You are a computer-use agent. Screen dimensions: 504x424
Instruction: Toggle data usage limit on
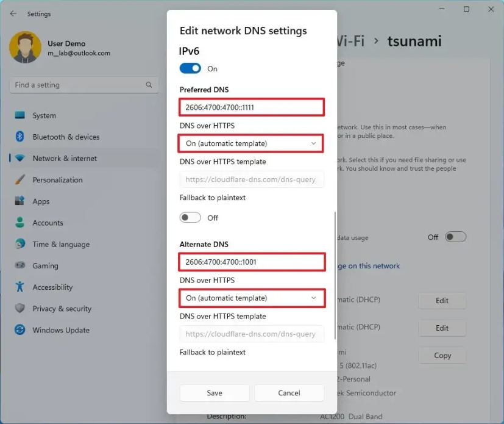[x=455, y=237]
